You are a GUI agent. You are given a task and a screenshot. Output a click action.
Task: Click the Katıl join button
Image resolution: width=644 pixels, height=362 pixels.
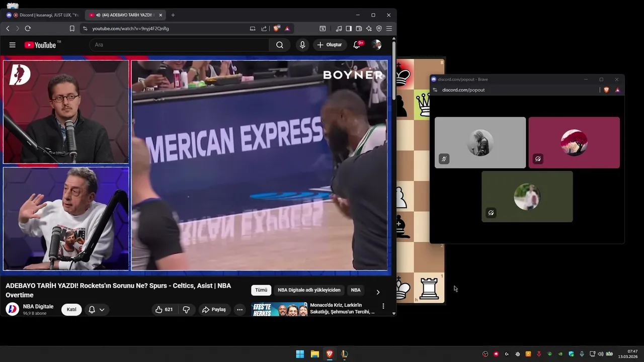pyautogui.click(x=71, y=309)
